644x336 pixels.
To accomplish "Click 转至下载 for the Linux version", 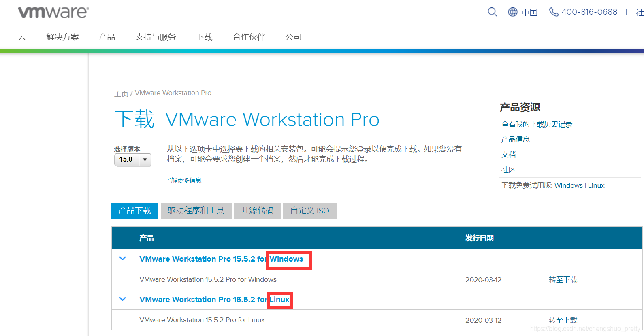I will (563, 320).
